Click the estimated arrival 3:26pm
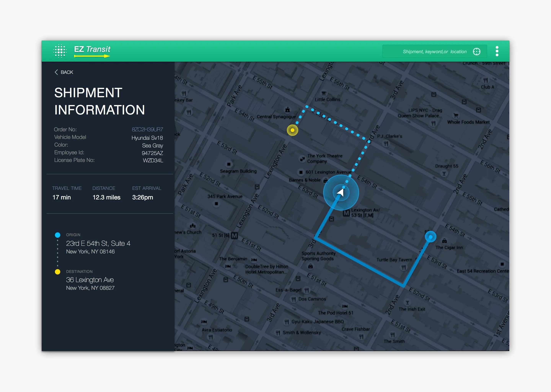Viewport: 551px width, 392px height. pos(143,198)
